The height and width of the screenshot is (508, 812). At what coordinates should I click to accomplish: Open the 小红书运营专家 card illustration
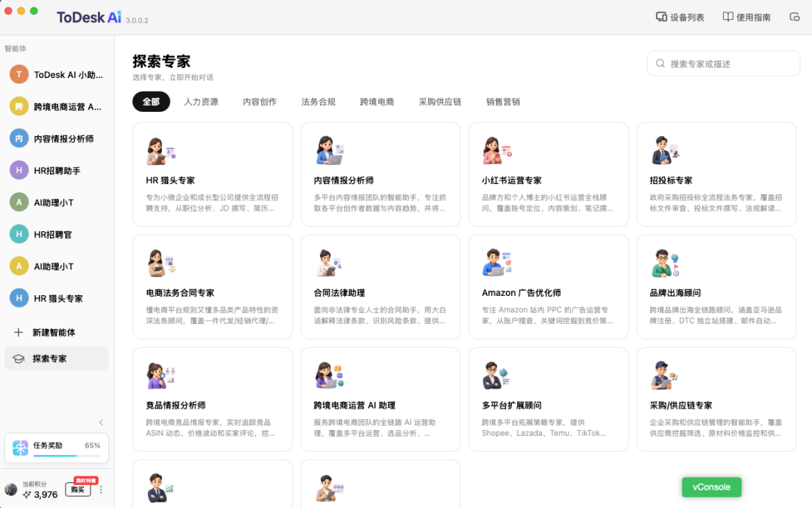click(x=497, y=150)
